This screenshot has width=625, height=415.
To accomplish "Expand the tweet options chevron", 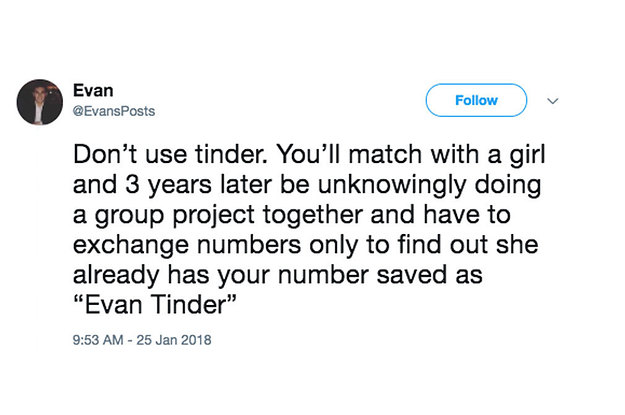I will pos(552,101).
